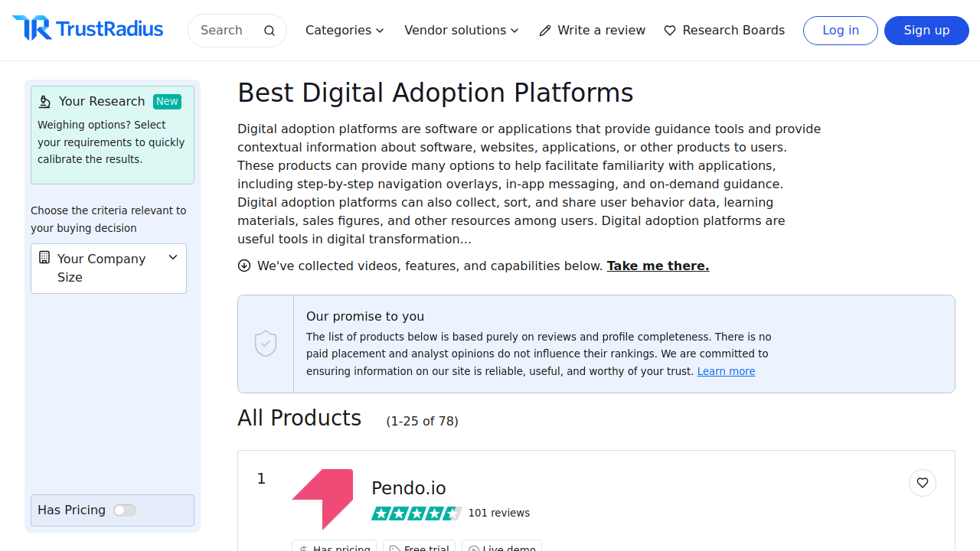Click the Pendo.io product logo

point(322,500)
